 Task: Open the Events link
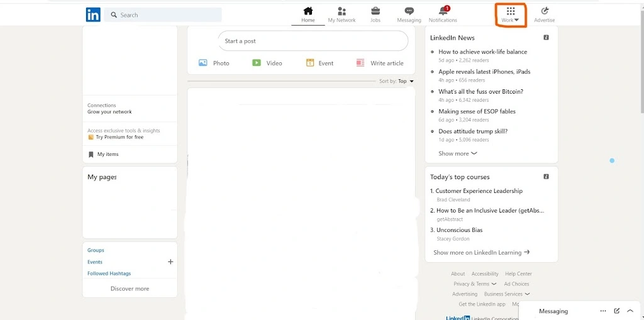(x=95, y=262)
